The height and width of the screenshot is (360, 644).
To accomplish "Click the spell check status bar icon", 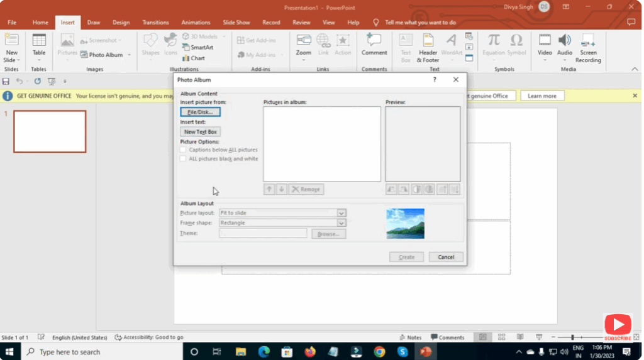I will (x=41, y=337).
